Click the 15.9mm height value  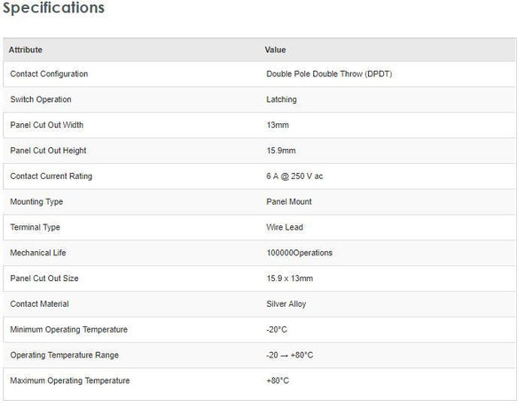click(x=280, y=151)
